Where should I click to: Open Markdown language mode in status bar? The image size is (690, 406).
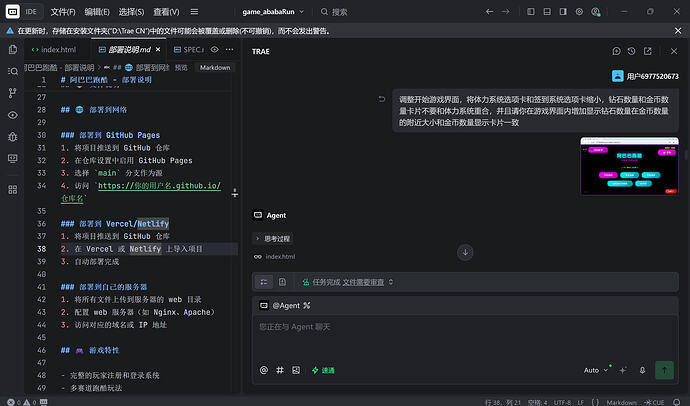click(x=621, y=402)
